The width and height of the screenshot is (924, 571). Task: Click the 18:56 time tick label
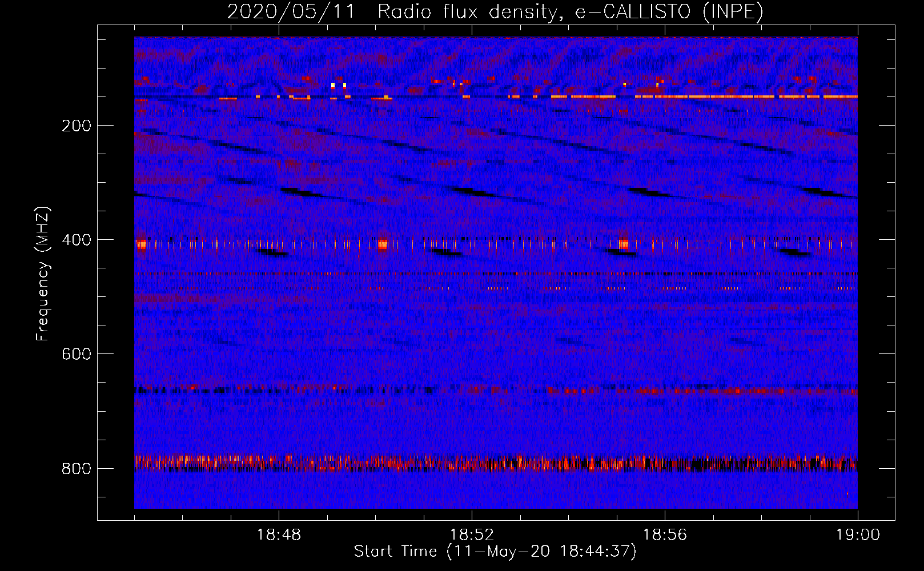(665, 535)
